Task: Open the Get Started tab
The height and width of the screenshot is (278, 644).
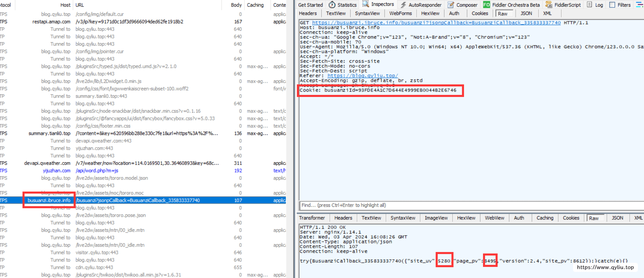Action: click(310, 5)
